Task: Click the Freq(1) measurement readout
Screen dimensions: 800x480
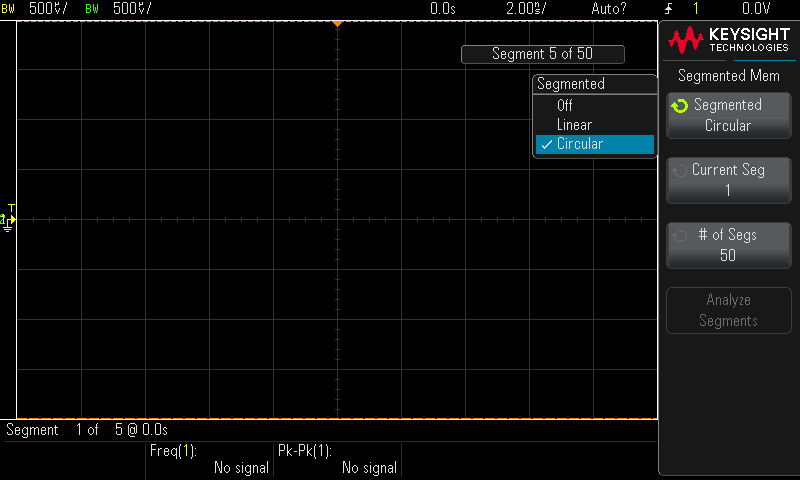Action: (209, 459)
